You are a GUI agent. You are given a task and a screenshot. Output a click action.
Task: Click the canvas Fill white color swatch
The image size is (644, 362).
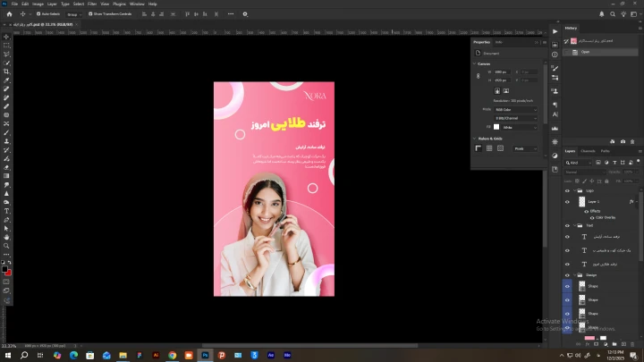497,127
